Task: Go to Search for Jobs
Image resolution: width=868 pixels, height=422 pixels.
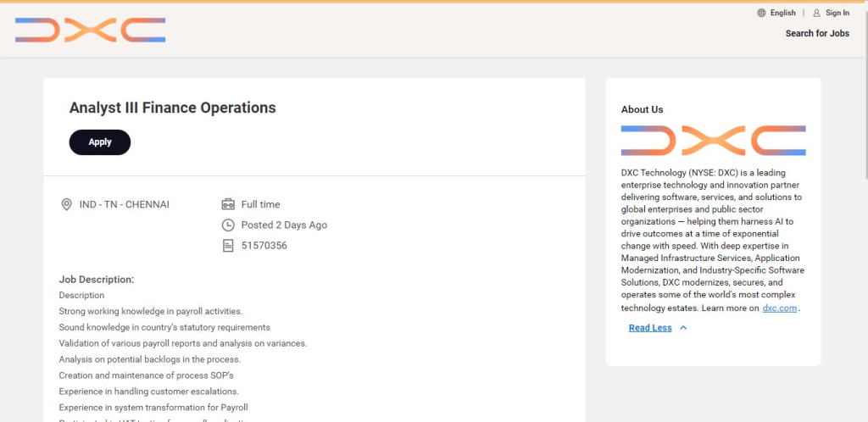Action: click(817, 33)
